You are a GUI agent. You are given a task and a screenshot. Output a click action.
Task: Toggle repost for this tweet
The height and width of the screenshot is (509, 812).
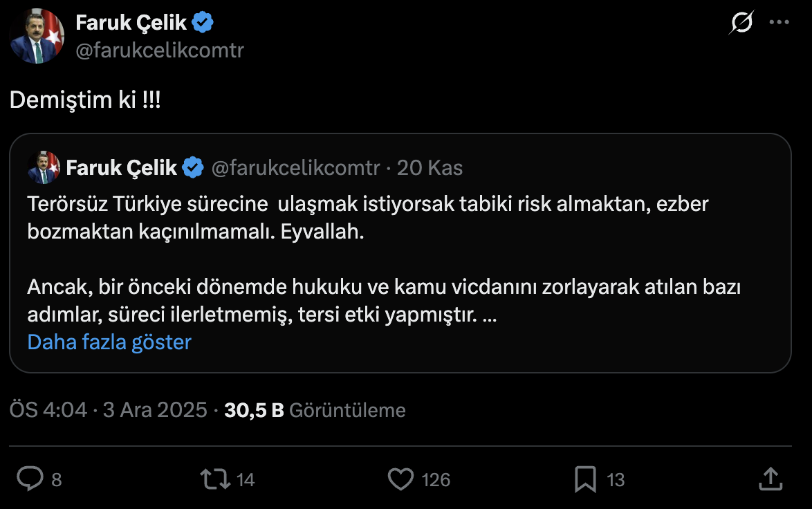(216, 478)
